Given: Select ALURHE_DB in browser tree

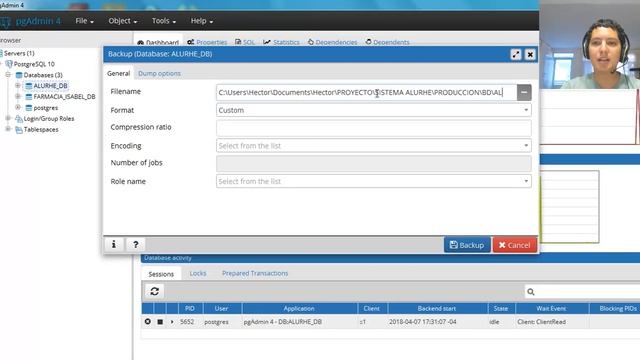Looking at the screenshot, I should 50,86.
